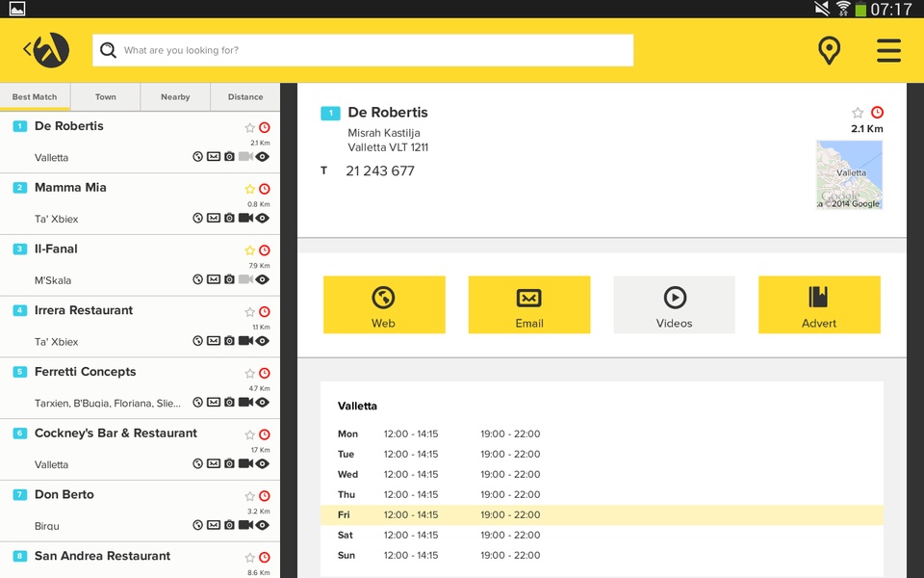
Task: Favorite De Robertis in the results list
Action: click(x=250, y=127)
